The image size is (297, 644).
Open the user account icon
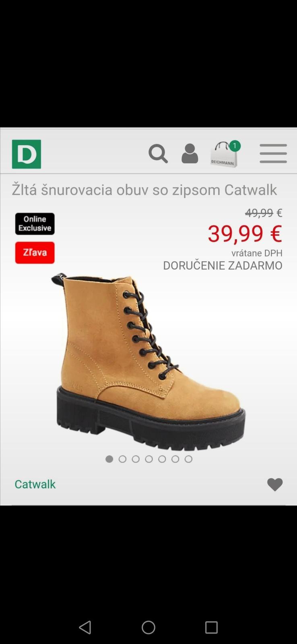click(190, 154)
